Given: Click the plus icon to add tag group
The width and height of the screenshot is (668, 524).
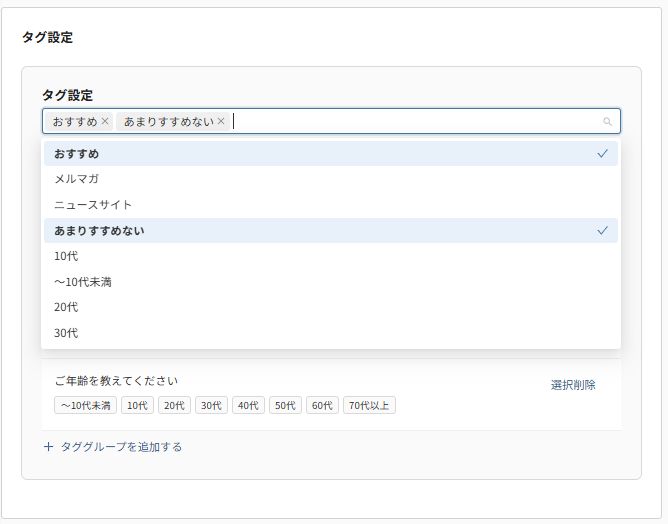Looking at the screenshot, I should point(48,447).
